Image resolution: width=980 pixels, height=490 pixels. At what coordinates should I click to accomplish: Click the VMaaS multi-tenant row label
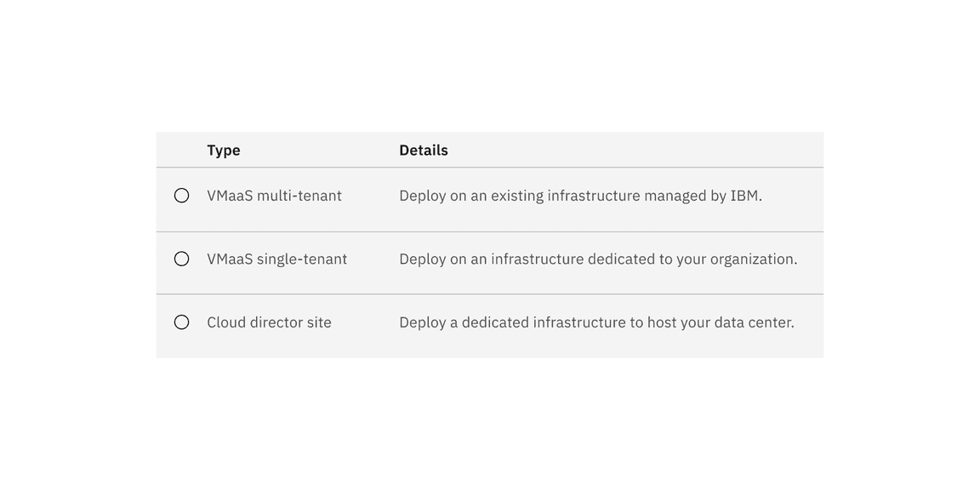[x=274, y=194]
